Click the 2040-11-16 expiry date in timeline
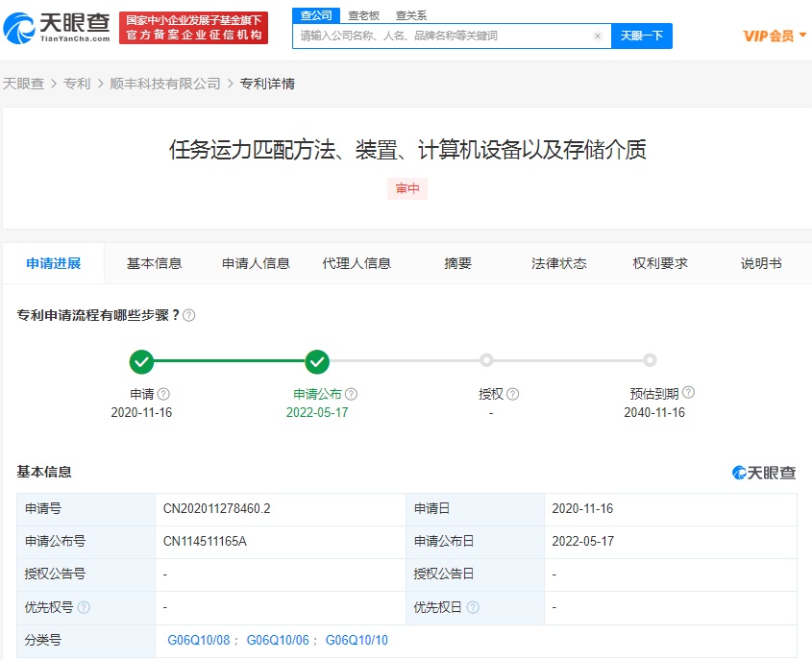The width and height of the screenshot is (812, 660). (x=654, y=412)
